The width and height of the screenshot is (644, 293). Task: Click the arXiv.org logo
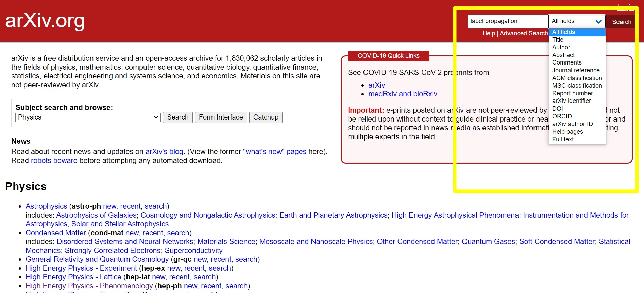point(45,21)
